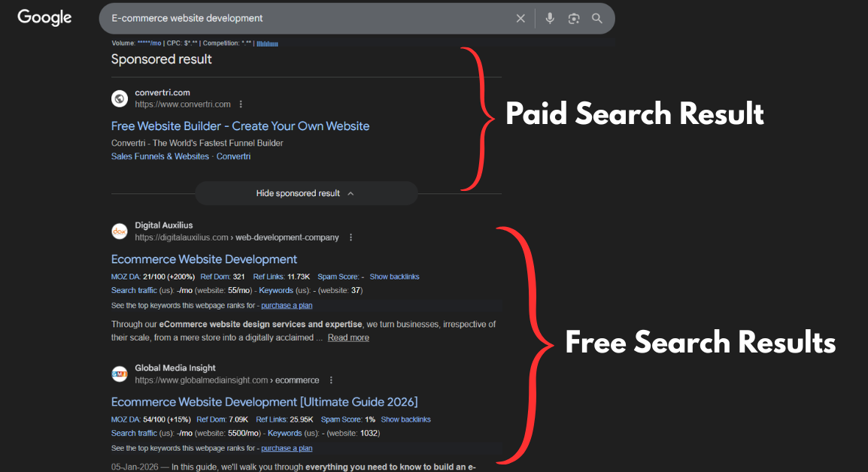Click the search magnifying glass icon
This screenshot has width=868, height=472.
point(597,18)
